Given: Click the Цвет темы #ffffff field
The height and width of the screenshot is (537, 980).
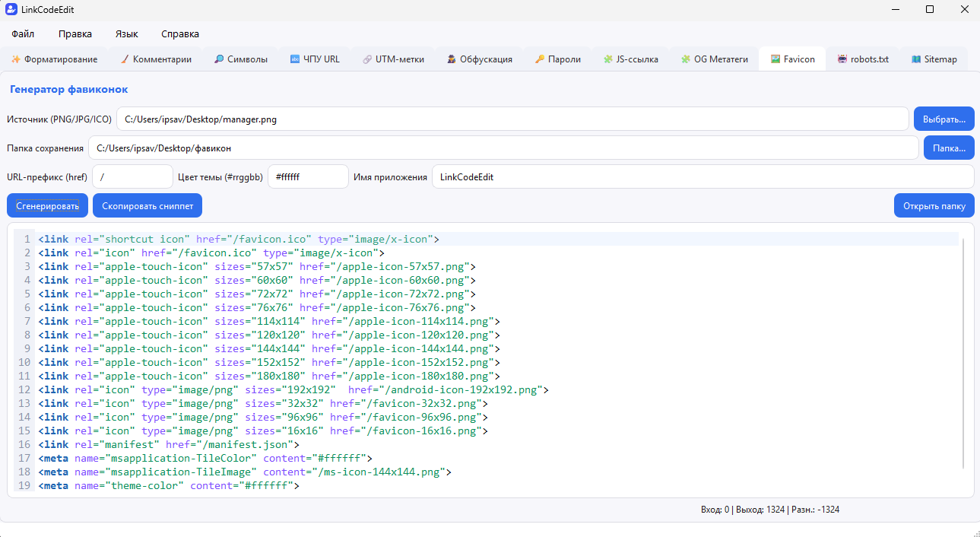Looking at the screenshot, I should pyautogui.click(x=308, y=177).
